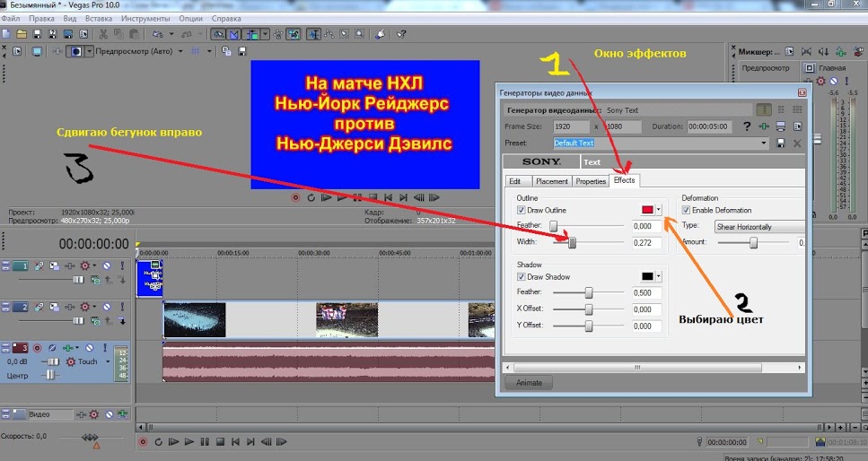The image size is (868, 461).
Task: Copy snapshot to clipboard in preview toolbar
Action: (226, 51)
